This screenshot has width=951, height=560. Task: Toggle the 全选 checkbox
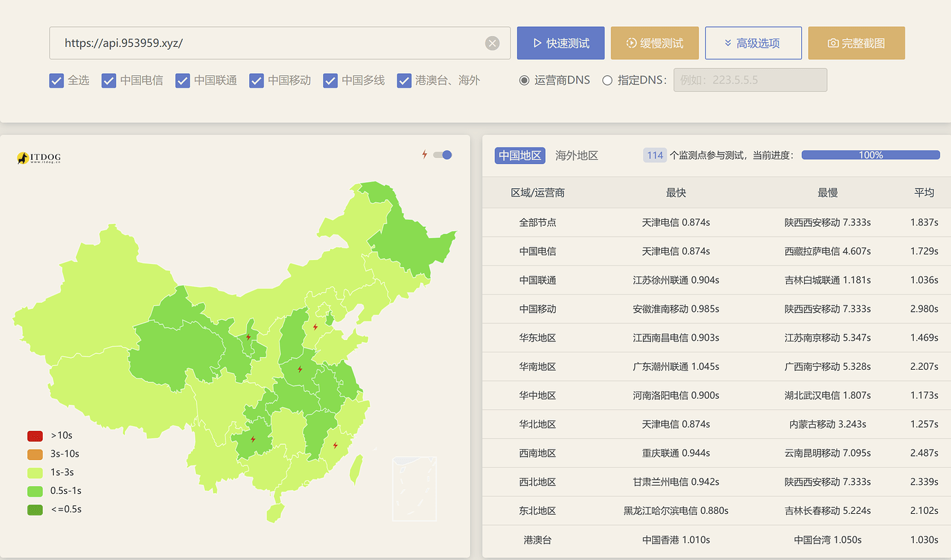(x=57, y=81)
